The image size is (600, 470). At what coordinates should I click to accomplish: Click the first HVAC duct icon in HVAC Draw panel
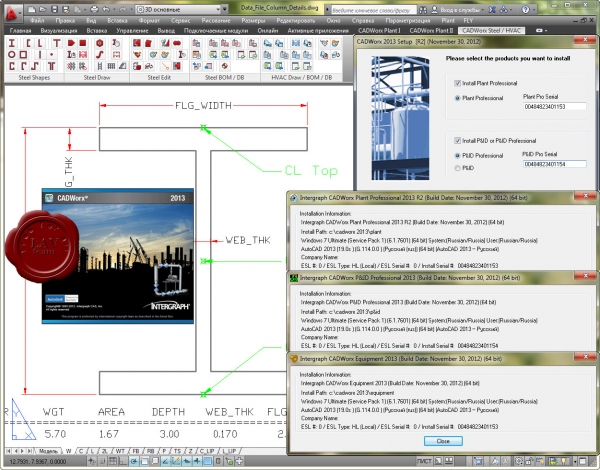(x=267, y=43)
